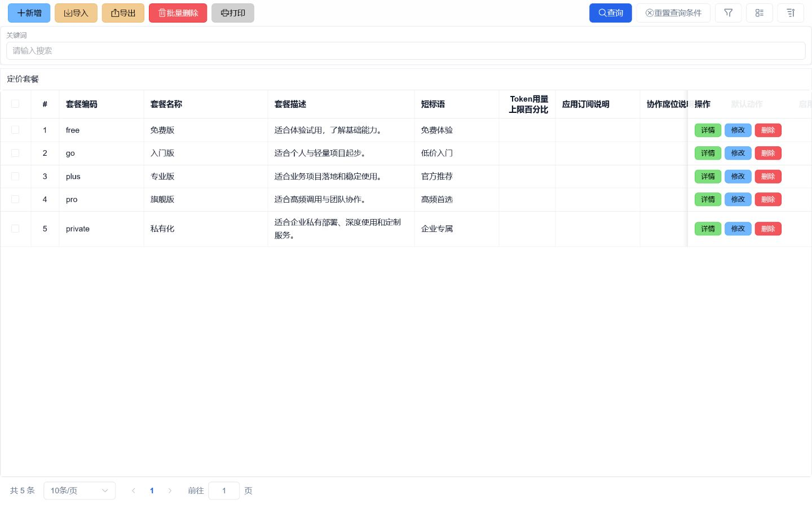The image size is (812, 508).
Task: Show 详情 for the plus plan
Action: (708, 177)
